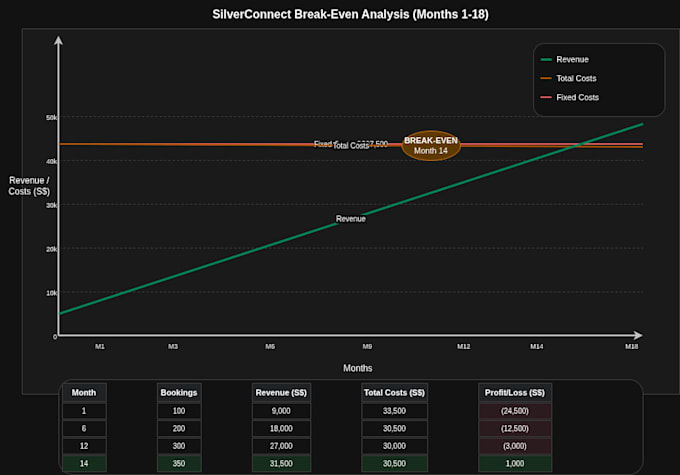Click the 20k y-axis tick label
Image resolution: width=680 pixels, height=475 pixels.
point(51,249)
